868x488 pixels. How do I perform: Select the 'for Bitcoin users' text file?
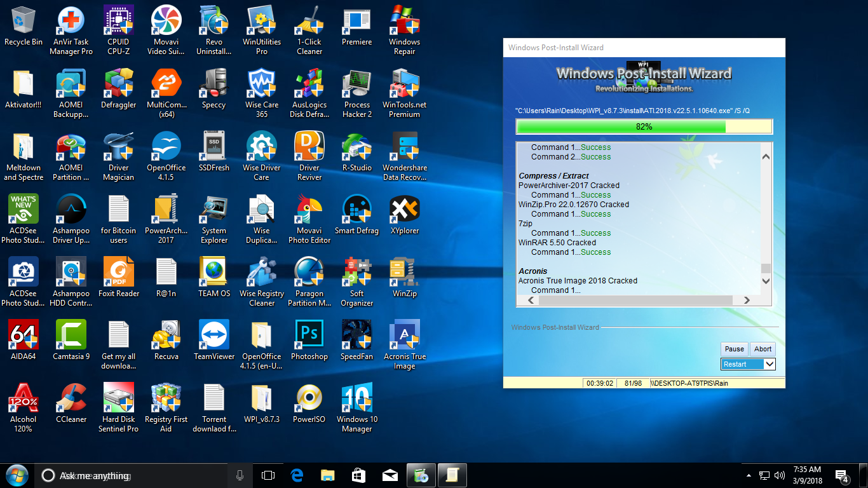click(x=119, y=220)
